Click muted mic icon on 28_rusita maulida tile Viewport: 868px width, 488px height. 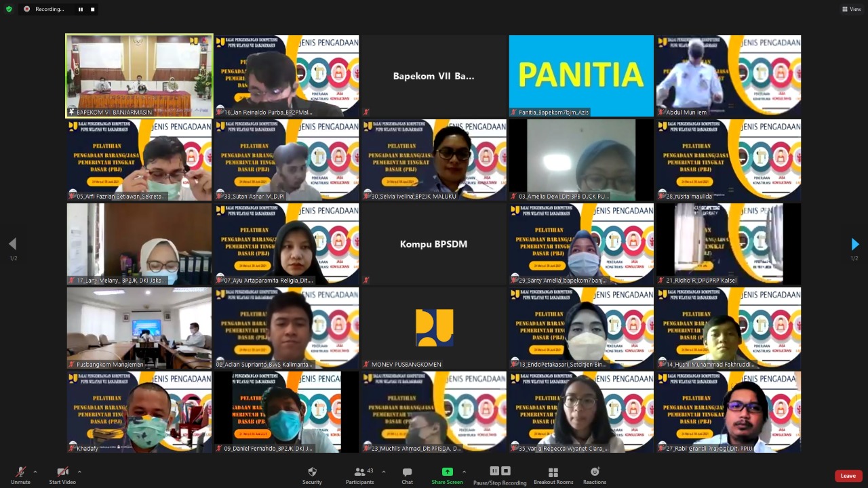pyautogui.click(x=660, y=196)
